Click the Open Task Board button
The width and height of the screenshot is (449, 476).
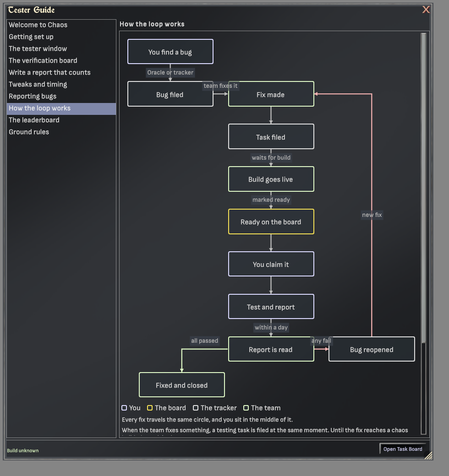click(x=403, y=449)
